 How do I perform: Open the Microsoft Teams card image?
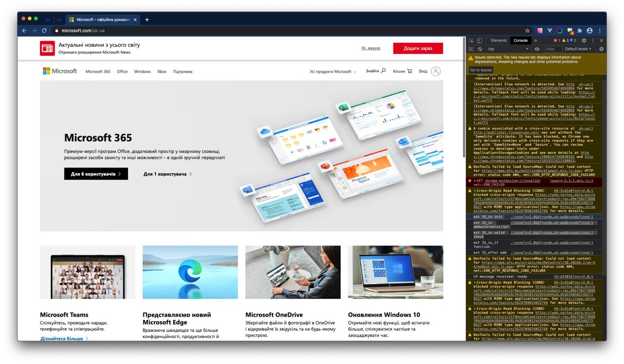click(x=88, y=272)
